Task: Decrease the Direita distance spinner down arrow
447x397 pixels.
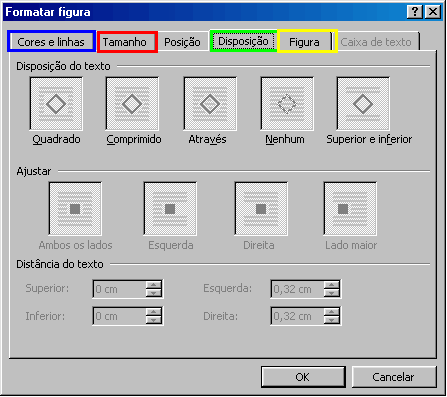Action: pos(332,320)
